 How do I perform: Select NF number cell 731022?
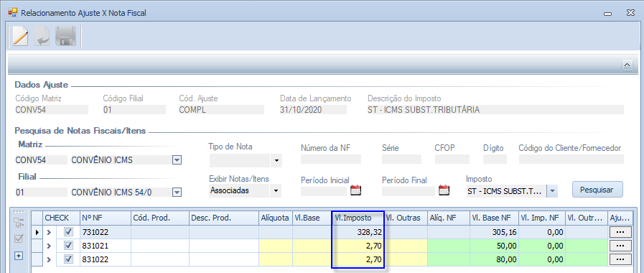105,232
